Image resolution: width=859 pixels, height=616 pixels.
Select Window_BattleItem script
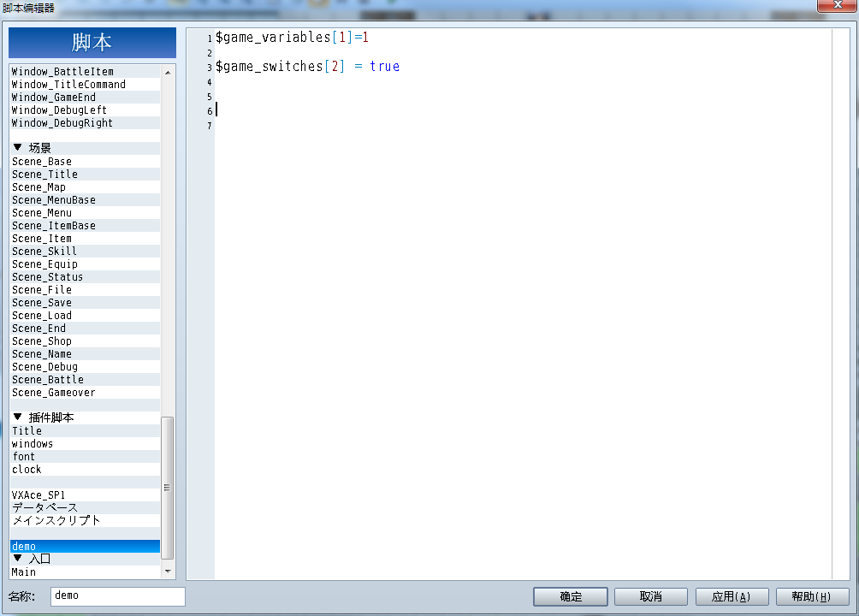(x=85, y=71)
